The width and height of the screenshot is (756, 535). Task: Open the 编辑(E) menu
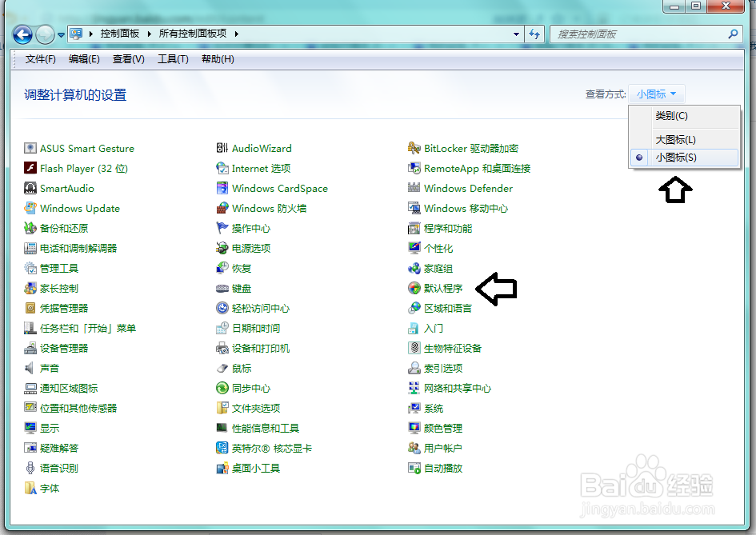(84, 59)
